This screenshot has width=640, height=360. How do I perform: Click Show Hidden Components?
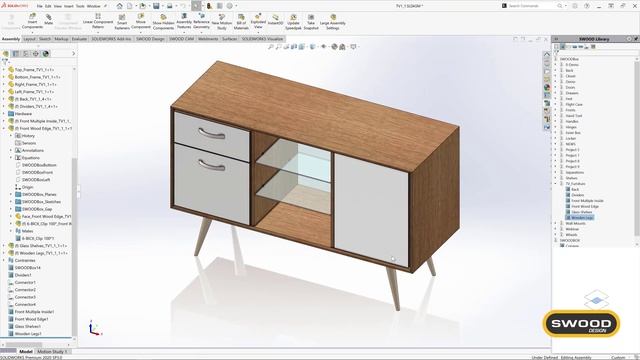(163, 22)
